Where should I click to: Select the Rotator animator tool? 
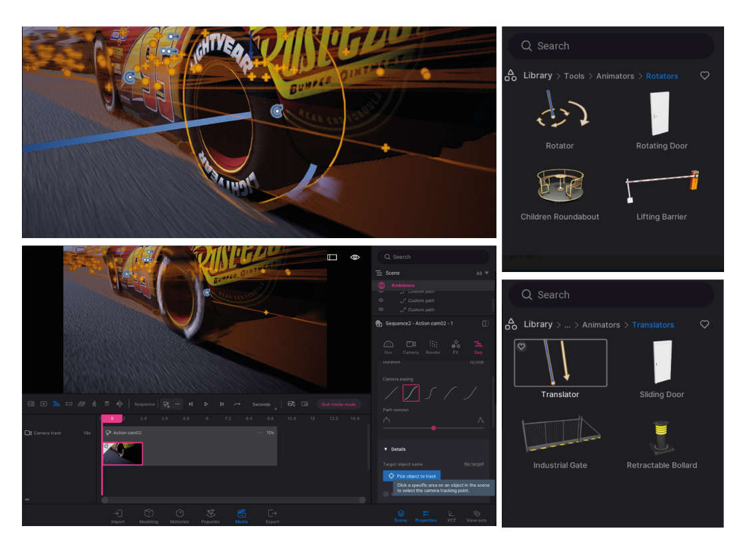tap(559, 113)
